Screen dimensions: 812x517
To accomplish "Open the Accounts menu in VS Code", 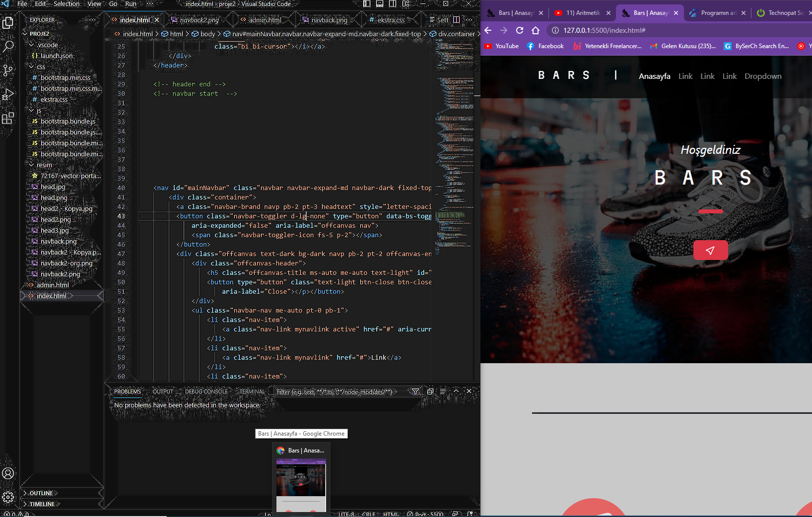I will coord(8,473).
